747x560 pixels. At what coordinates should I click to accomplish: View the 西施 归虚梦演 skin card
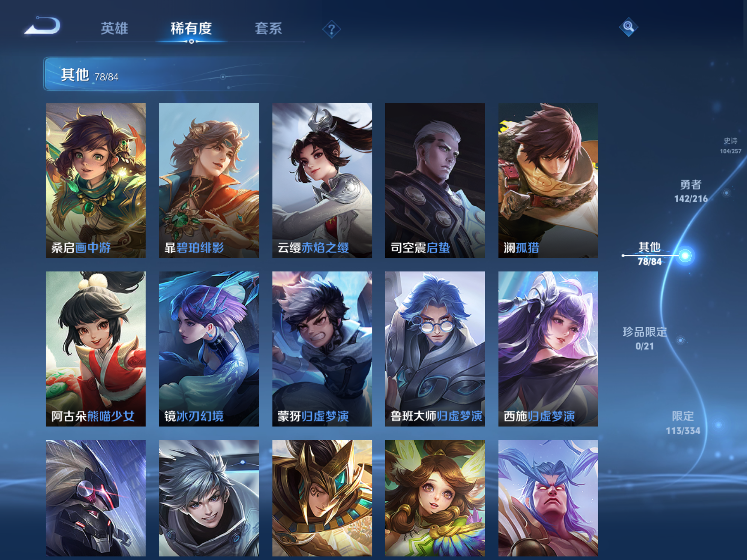coord(548,349)
